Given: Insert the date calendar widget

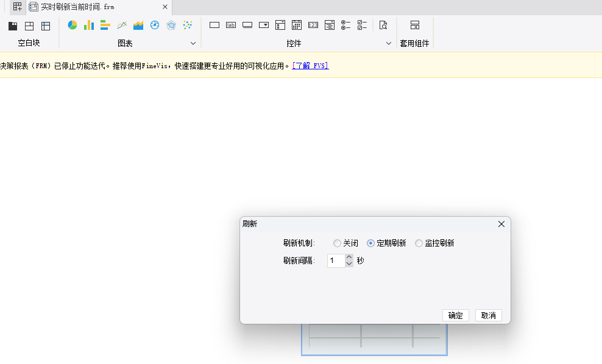Looking at the screenshot, I should (x=297, y=25).
